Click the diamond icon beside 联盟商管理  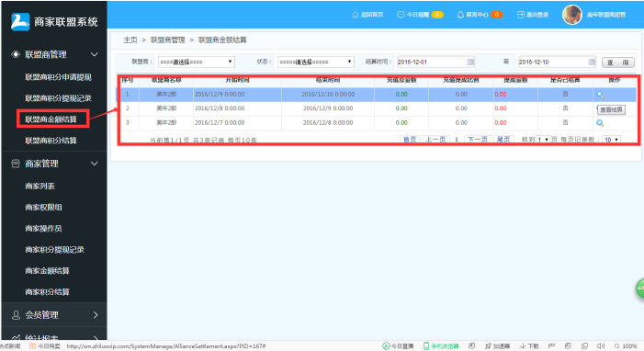16,54
